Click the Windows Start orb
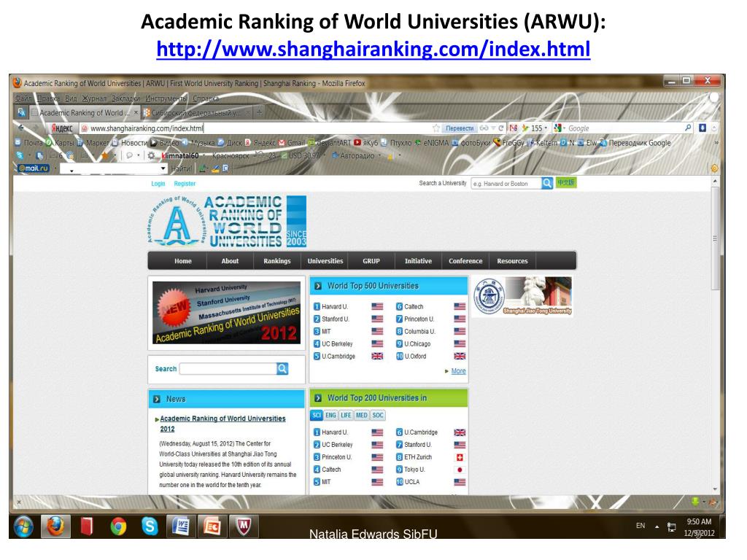Image resolution: width=747 pixels, height=560 pixels. [23, 526]
